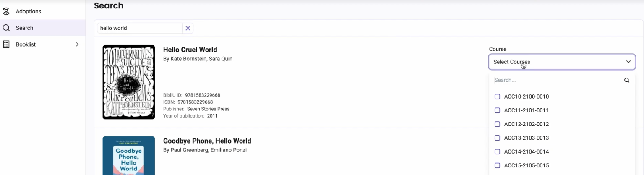Select the ACC13-2103-0013 checkbox

tap(498, 138)
